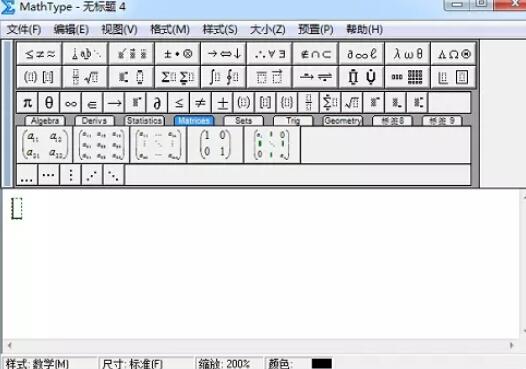Open the logical symbols palette (∴∀∃)

(270, 54)
